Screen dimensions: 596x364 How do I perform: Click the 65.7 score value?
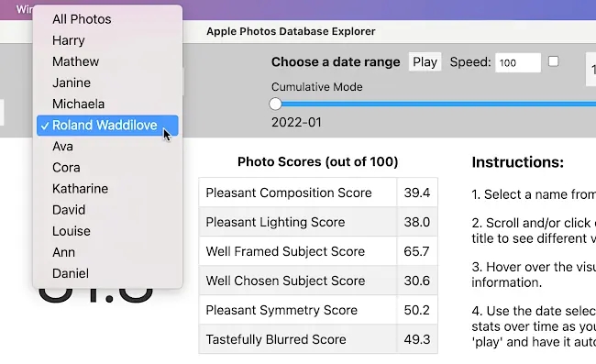416,251
